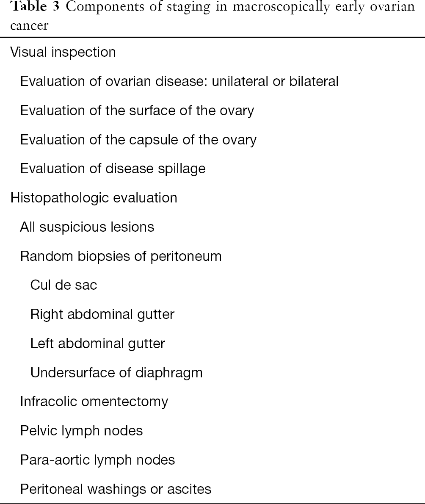This screenshot has width=425, height=504.
Task: Click the 'Right abdominal gutter' item
Action: pos(102,314)
